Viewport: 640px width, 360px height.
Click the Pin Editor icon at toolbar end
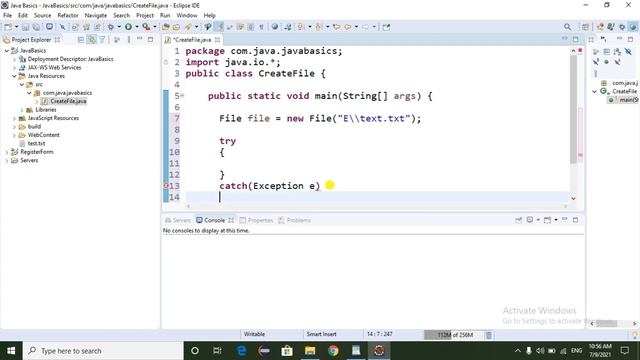387,27
